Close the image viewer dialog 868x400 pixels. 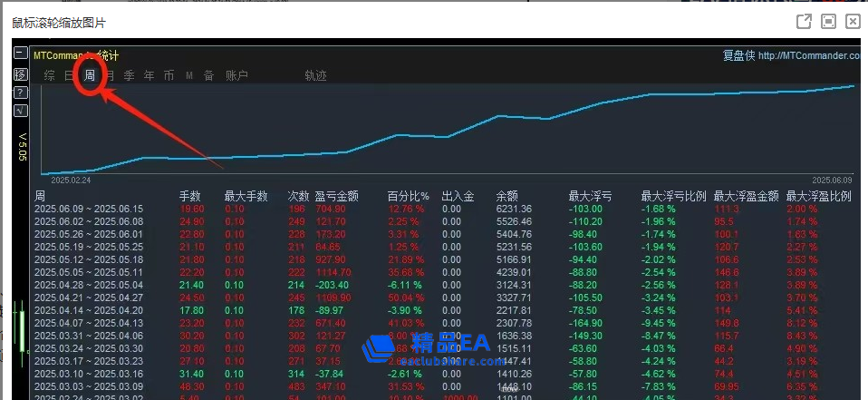(853, 22)
